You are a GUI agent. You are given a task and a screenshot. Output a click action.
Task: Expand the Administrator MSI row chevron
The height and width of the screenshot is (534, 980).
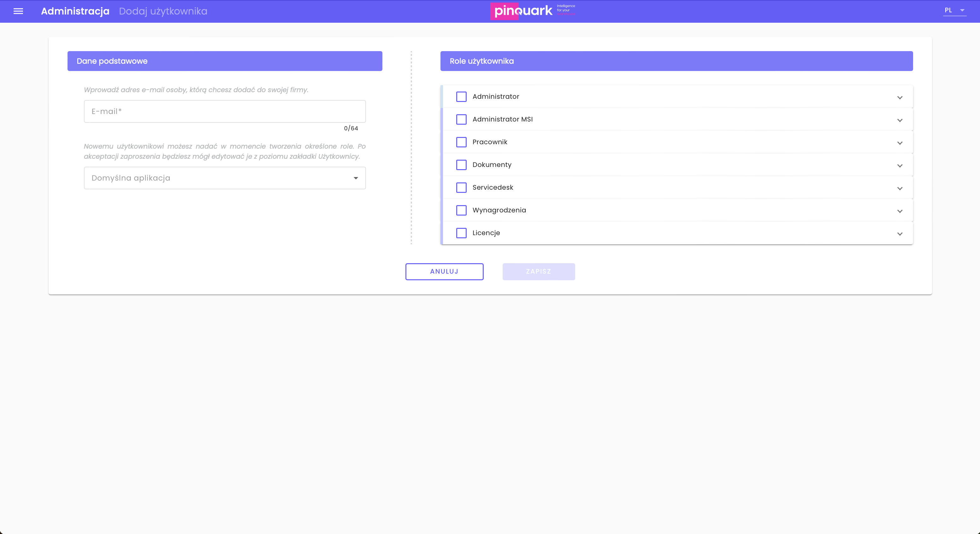tap(900, 120)
